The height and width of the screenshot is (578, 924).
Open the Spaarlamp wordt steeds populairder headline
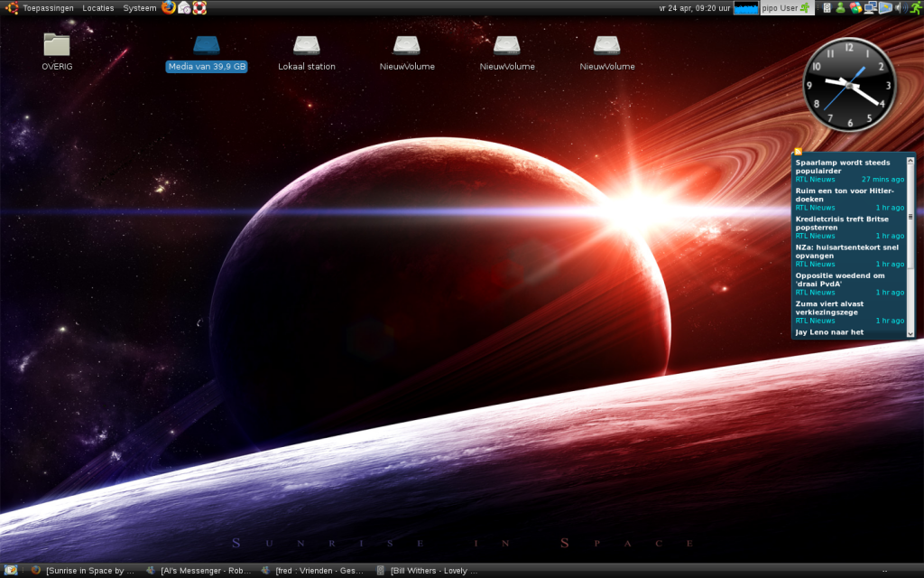[x=843, y=166]
